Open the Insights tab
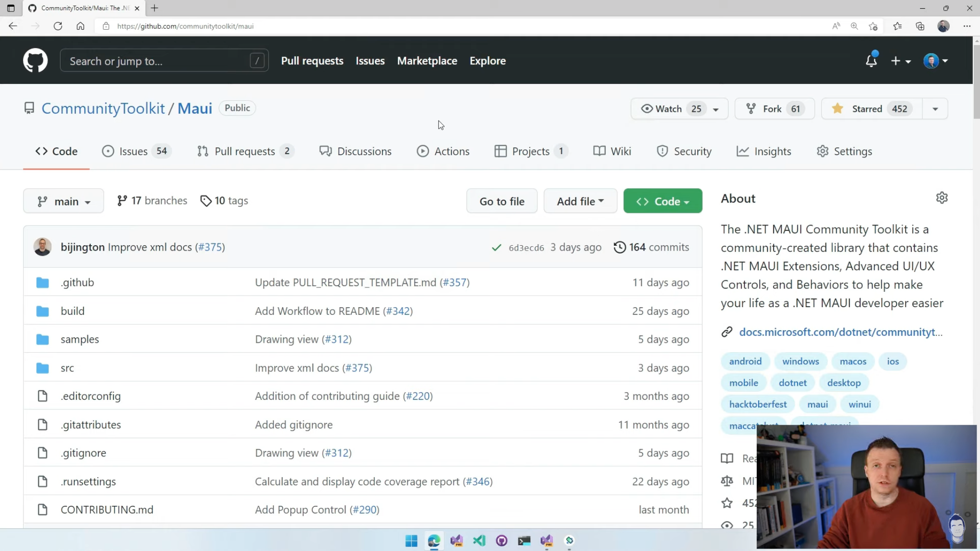 764,151
